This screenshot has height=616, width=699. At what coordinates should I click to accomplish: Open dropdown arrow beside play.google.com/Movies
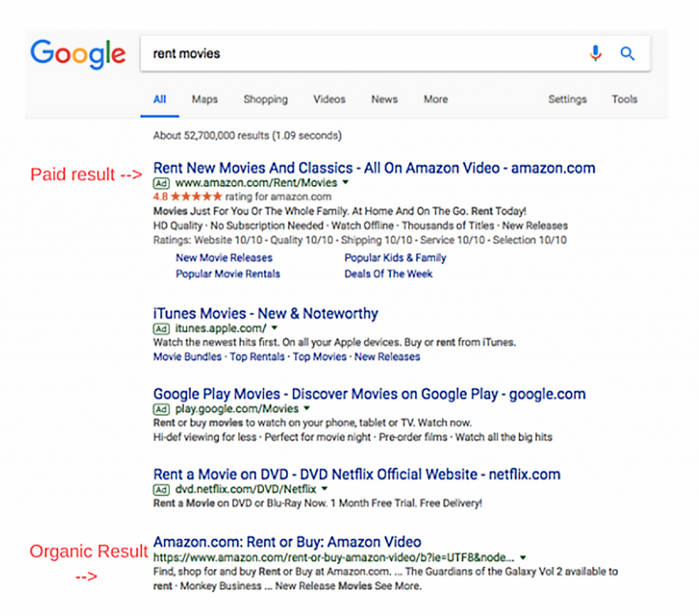tap(306, 408)
